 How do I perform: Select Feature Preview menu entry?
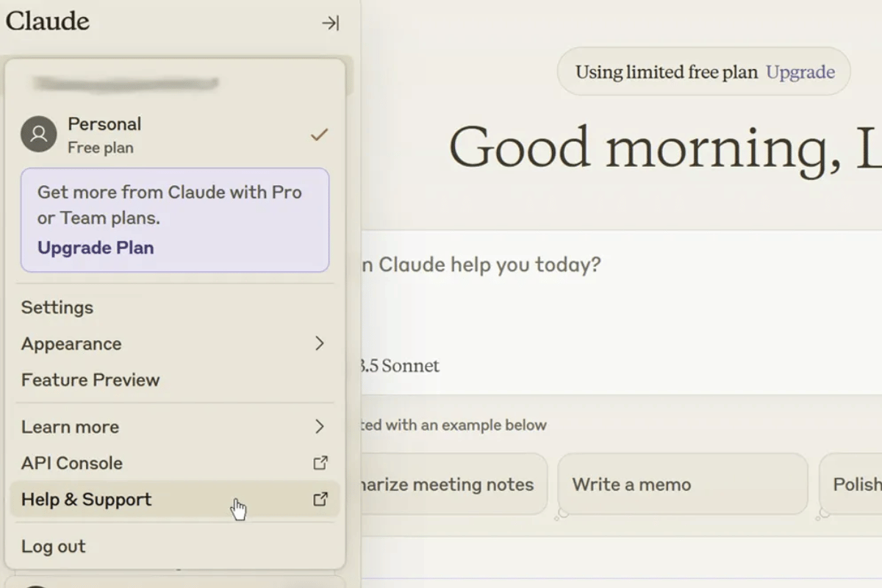[x=90, y=380]
